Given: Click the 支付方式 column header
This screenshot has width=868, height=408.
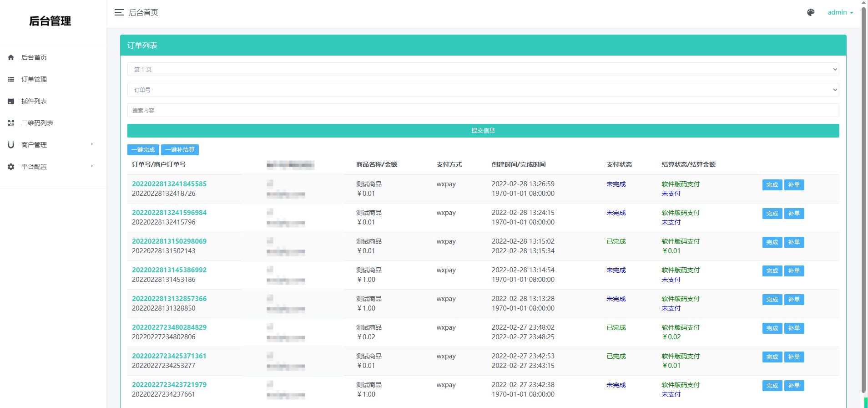Looking at the screenshot, I should [449, 164].
